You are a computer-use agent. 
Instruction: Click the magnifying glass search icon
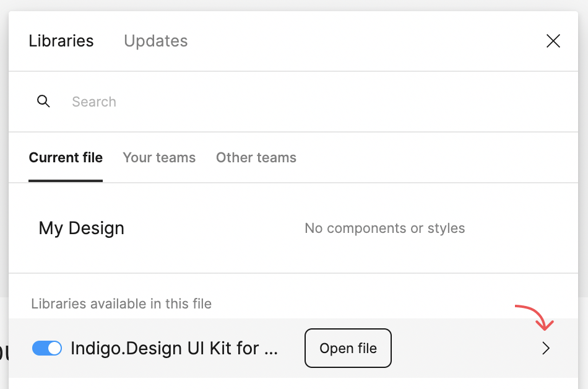(x=43, y=102)
